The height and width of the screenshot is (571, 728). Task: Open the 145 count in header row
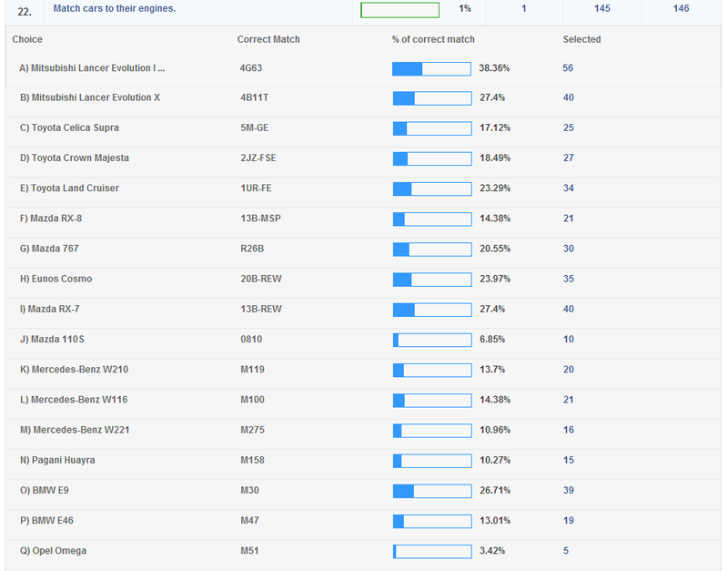click(602, 8)
